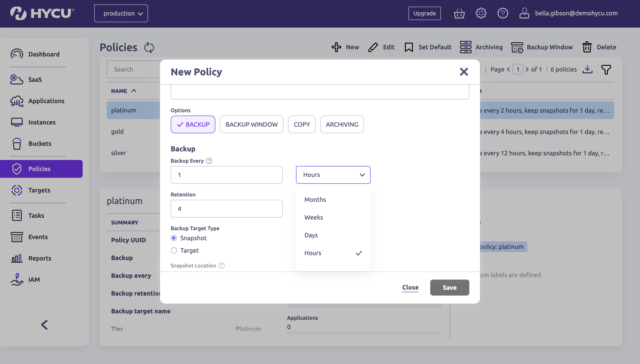Screen dimensions: 640x364
Task: Open the Policies menu item
Action: coord(39,169)
